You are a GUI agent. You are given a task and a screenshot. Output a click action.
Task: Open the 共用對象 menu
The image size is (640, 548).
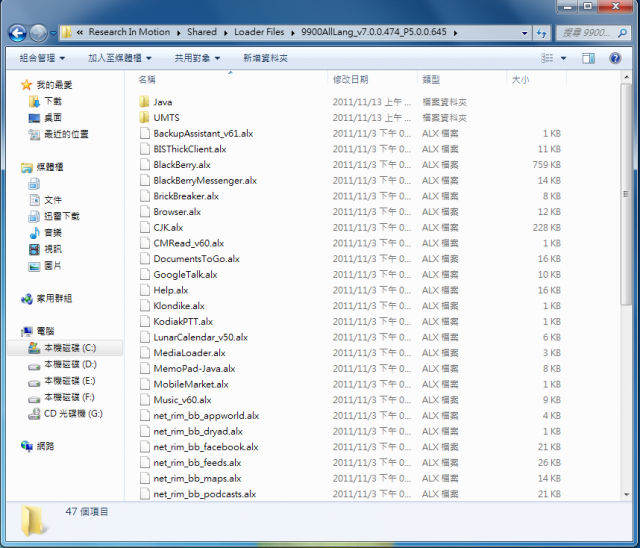tap(197, 58)
